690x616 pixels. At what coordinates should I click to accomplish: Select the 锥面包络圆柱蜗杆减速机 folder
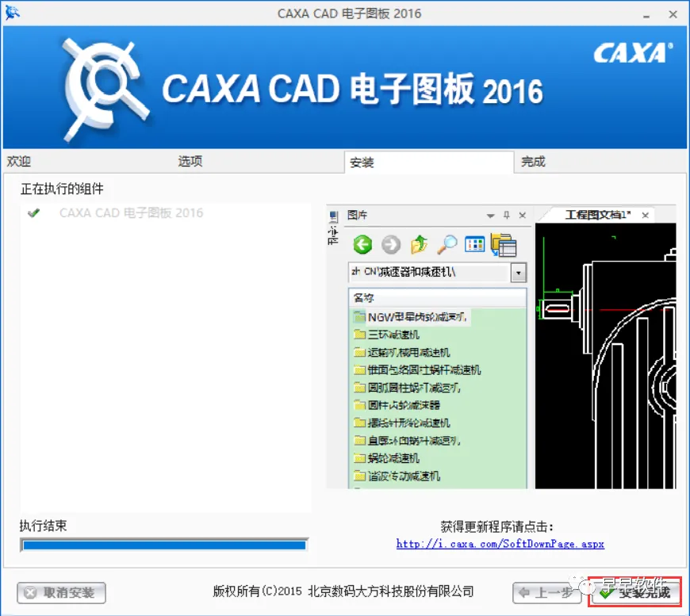(x=417, y=370)
